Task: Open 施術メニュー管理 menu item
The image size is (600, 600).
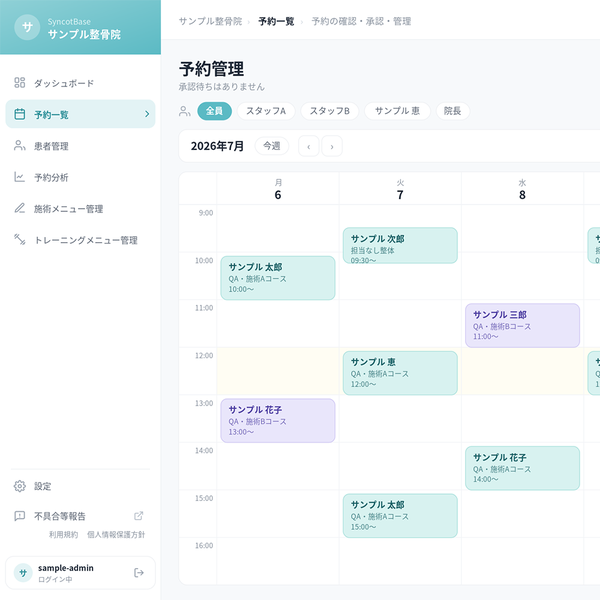Action: [x=80, y=208]
